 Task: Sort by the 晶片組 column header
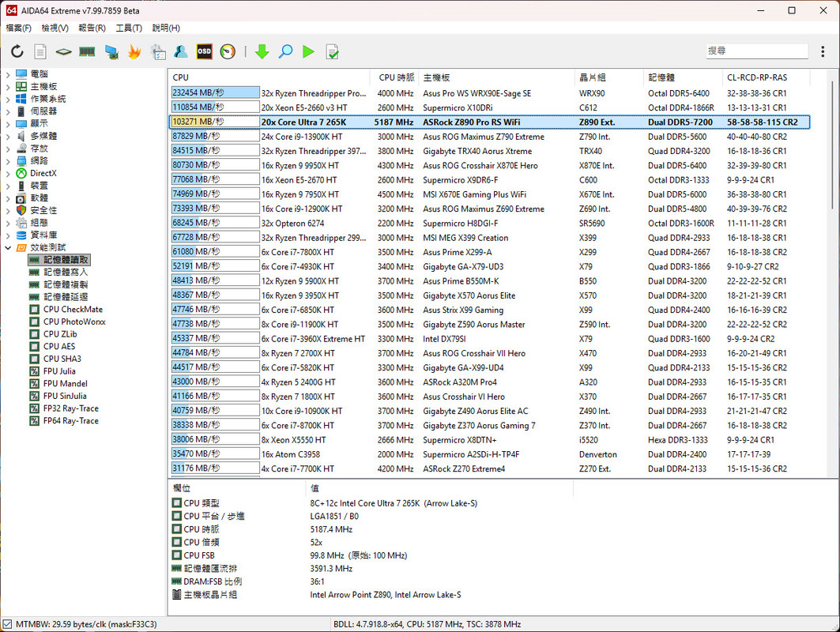[609, 77]
